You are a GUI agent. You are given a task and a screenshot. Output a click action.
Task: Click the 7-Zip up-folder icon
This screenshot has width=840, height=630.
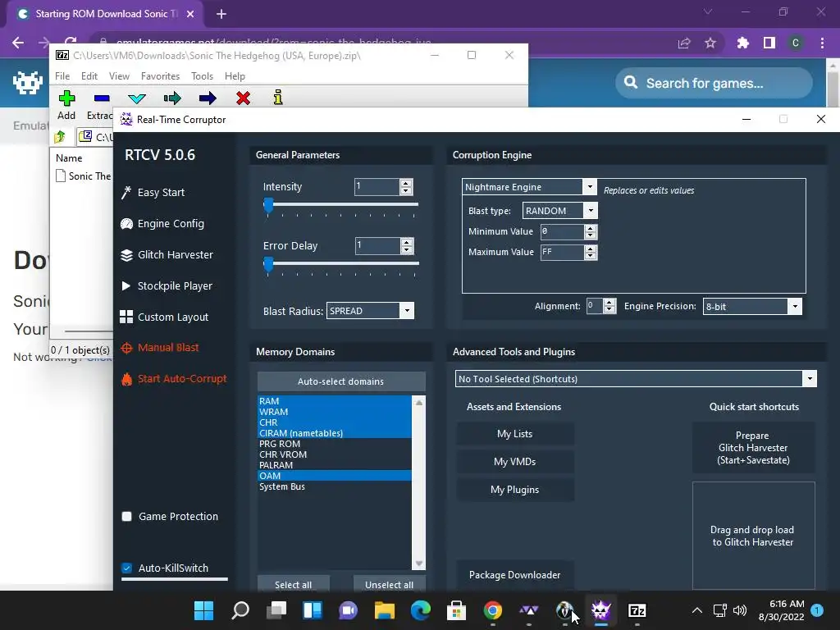[60, 137]
